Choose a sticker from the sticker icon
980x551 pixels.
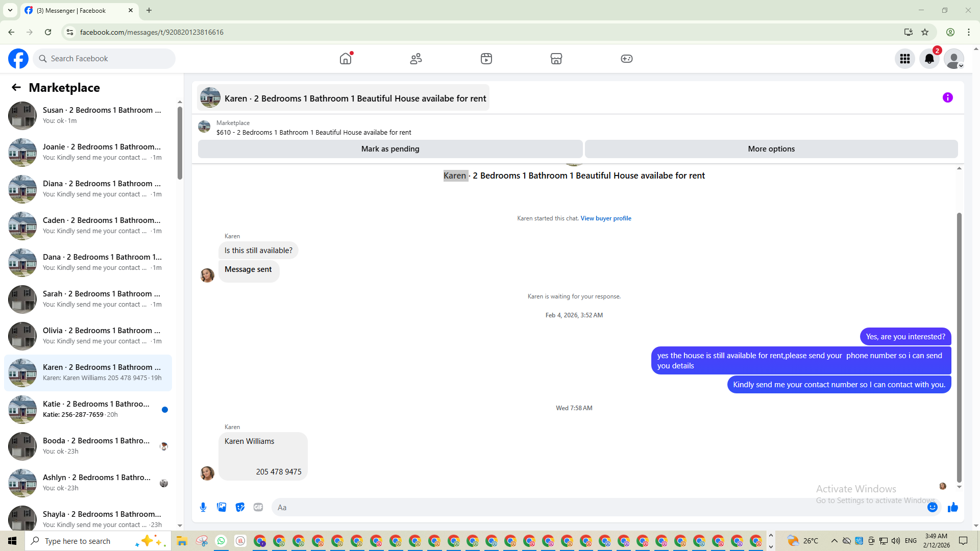tap(240, 507)
